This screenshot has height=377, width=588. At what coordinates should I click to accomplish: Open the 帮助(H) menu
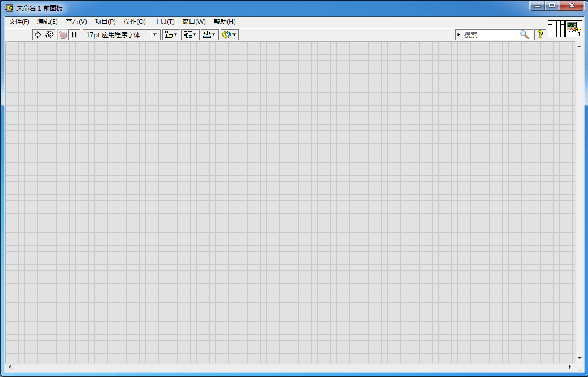point(224,22)
